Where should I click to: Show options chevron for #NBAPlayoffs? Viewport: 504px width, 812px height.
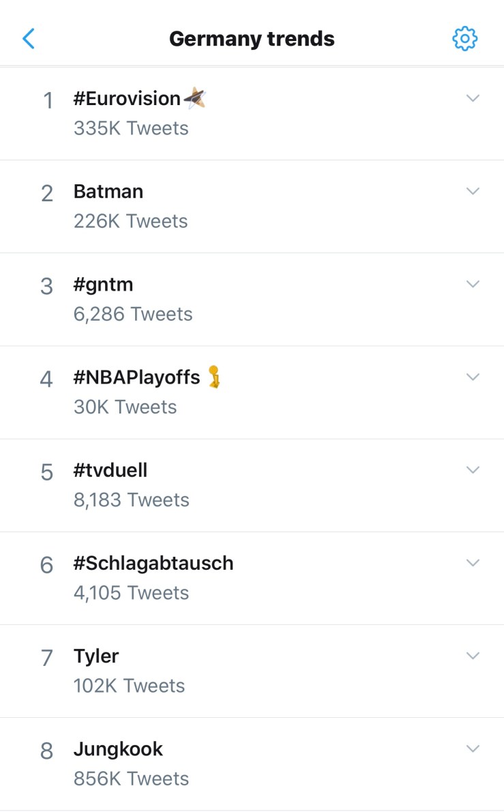pos(473,377)
